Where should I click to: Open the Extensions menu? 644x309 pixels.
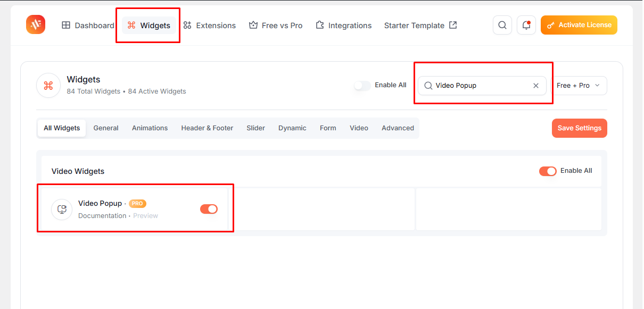[209, 26]
